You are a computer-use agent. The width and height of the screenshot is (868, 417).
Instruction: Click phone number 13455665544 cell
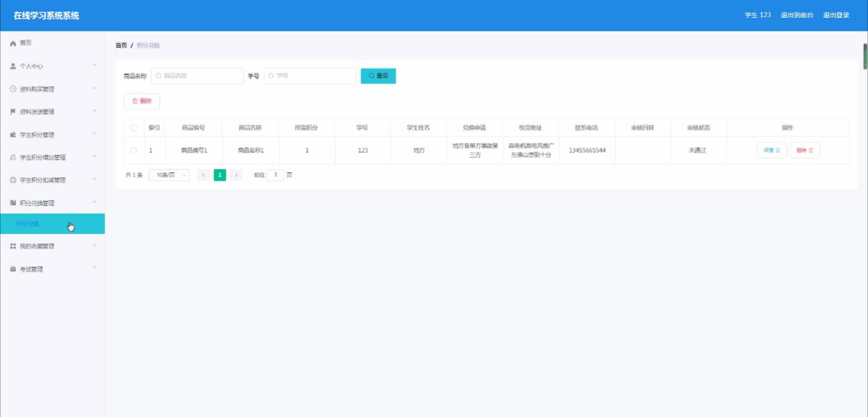click(588, 150)
